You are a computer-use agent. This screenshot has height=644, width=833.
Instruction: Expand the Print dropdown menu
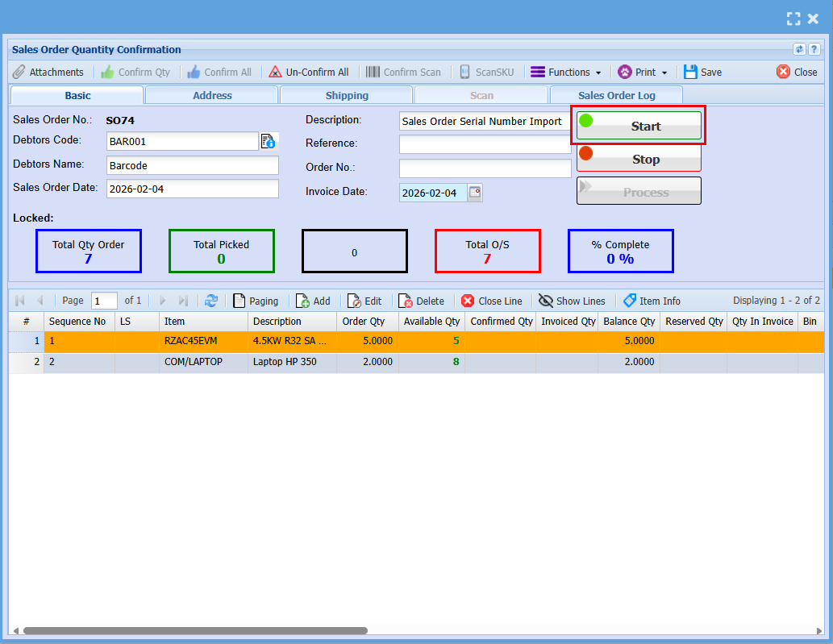pyautogui.click(x=643, y=72)
